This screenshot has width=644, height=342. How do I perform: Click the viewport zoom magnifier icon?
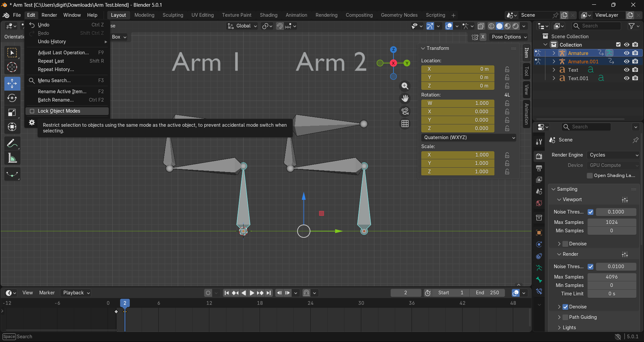pos(405,86)
